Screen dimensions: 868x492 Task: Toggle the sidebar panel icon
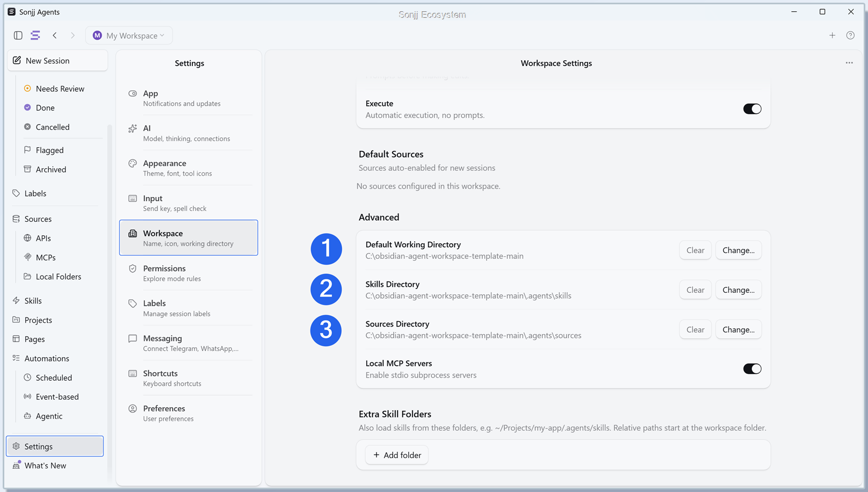click(18, 35)
